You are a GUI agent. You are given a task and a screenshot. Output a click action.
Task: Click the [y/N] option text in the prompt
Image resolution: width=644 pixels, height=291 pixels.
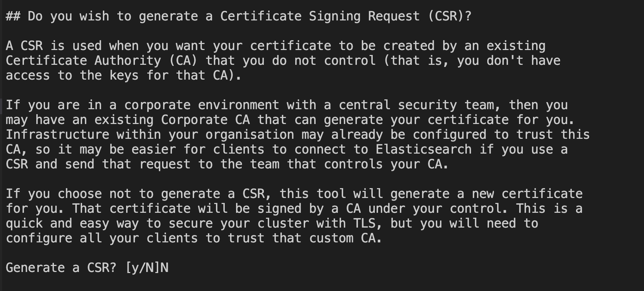(x=142, y=268)
